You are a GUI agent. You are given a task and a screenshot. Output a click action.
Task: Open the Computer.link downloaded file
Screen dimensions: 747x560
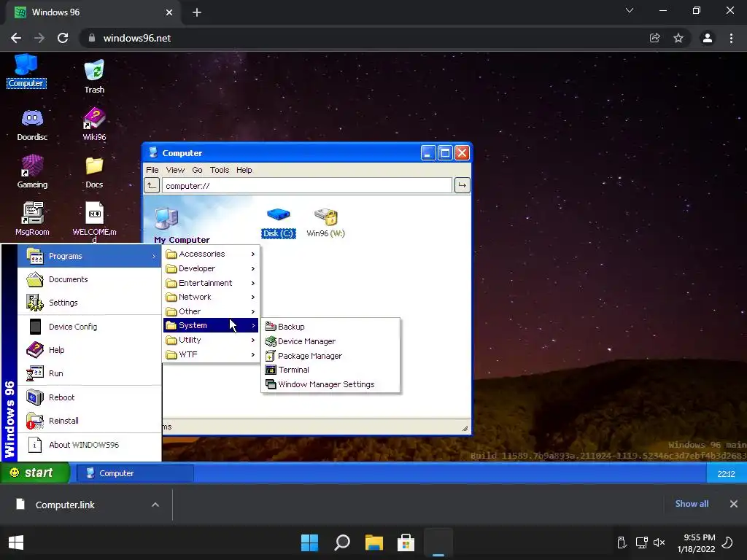pos(65,505)
